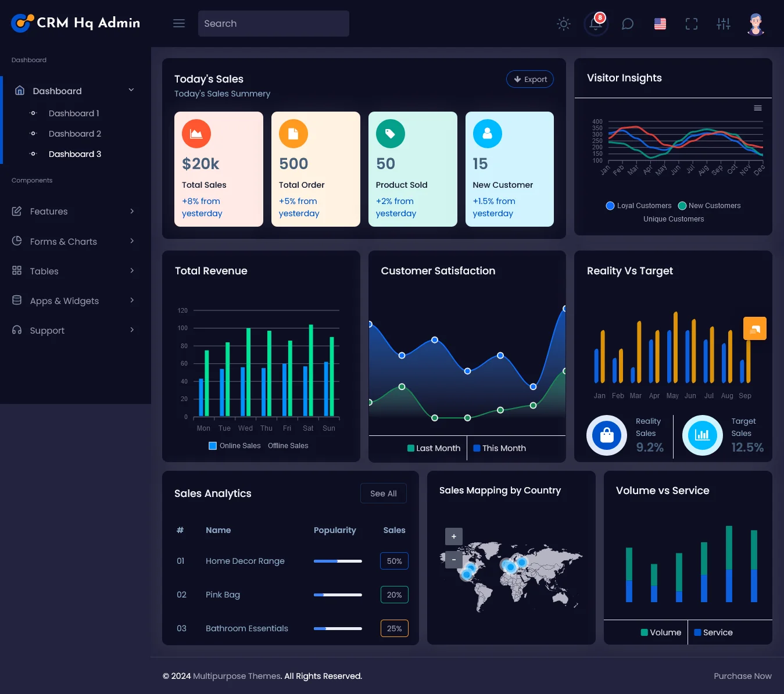Open the settings sliders icon
The image size is (784, 694).
tap(723, 24)
